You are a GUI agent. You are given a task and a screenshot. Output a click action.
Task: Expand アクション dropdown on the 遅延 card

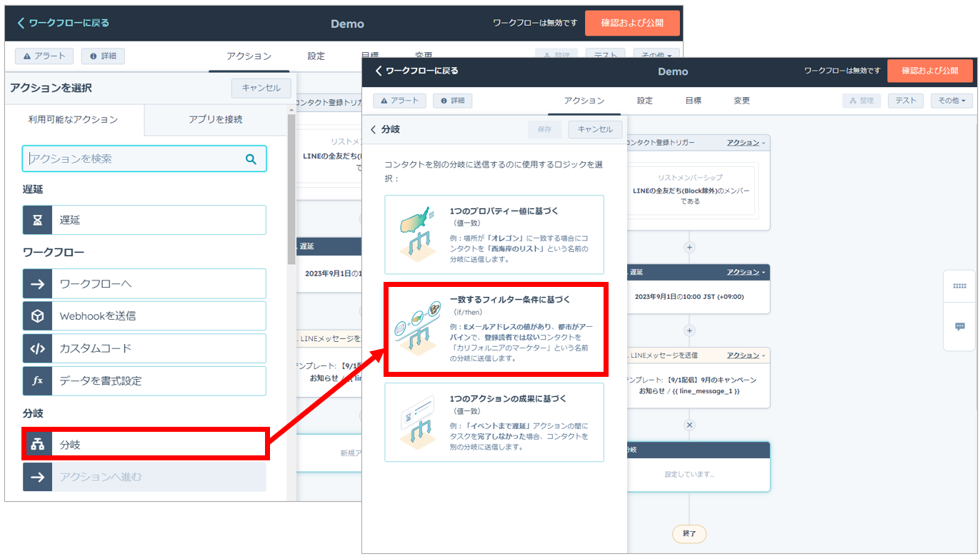point(746,272)
